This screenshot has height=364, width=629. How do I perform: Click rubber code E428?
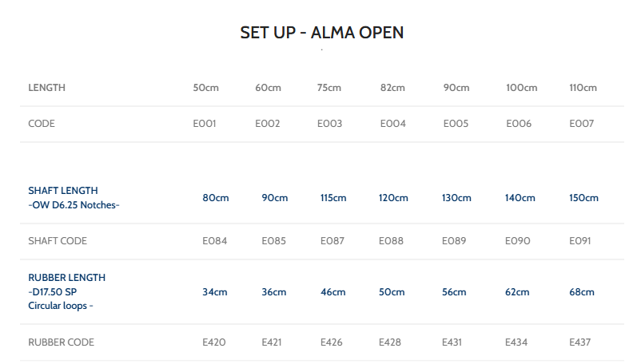point(392,342)
